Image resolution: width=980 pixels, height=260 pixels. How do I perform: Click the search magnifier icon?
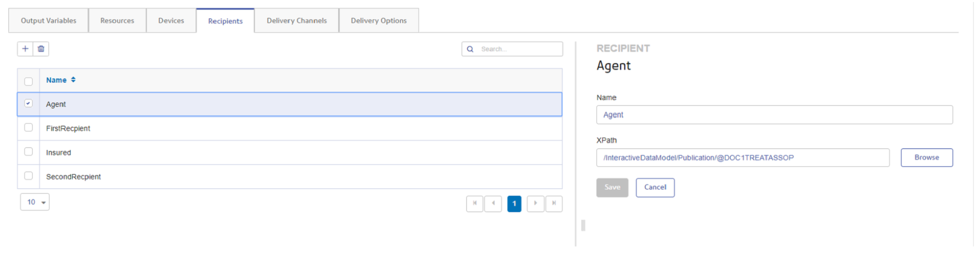470,49
